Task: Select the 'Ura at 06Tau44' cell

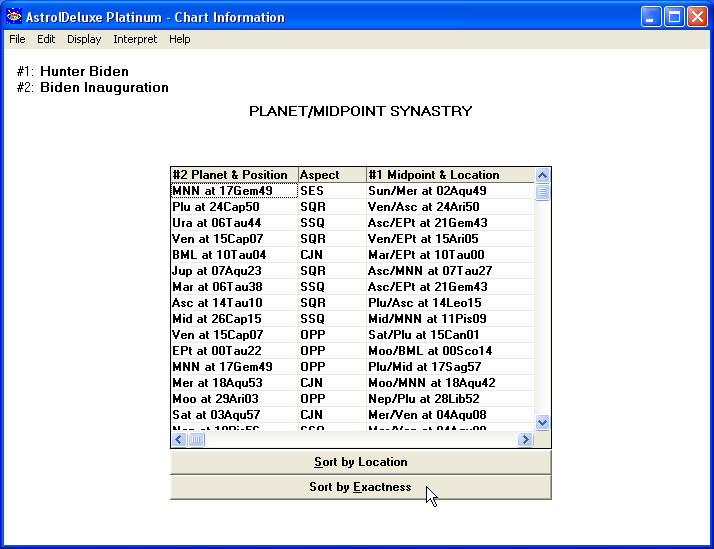Action: point(235,223)
